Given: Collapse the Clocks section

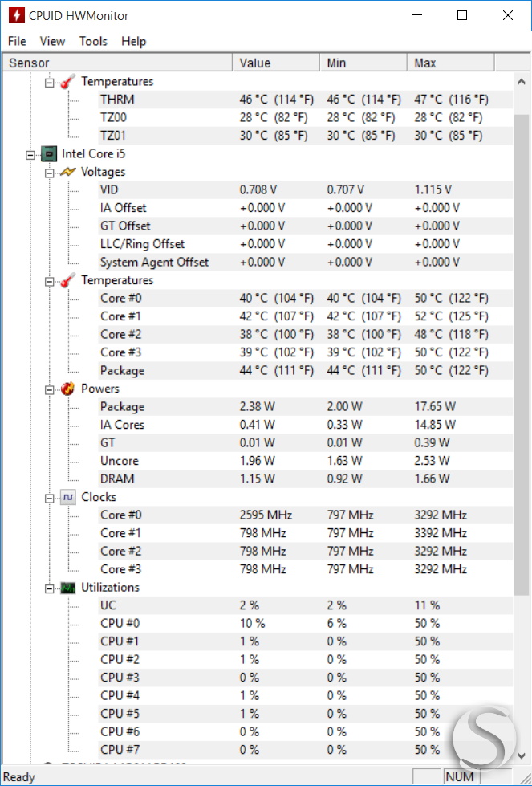Looking at the screenshot, I should click(x=49, y=497).
